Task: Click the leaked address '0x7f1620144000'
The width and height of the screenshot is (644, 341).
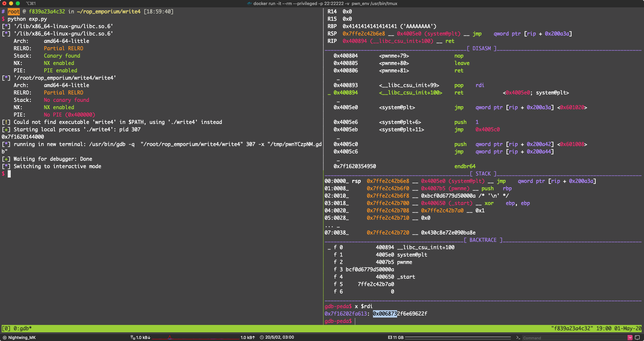Action: 23,137
